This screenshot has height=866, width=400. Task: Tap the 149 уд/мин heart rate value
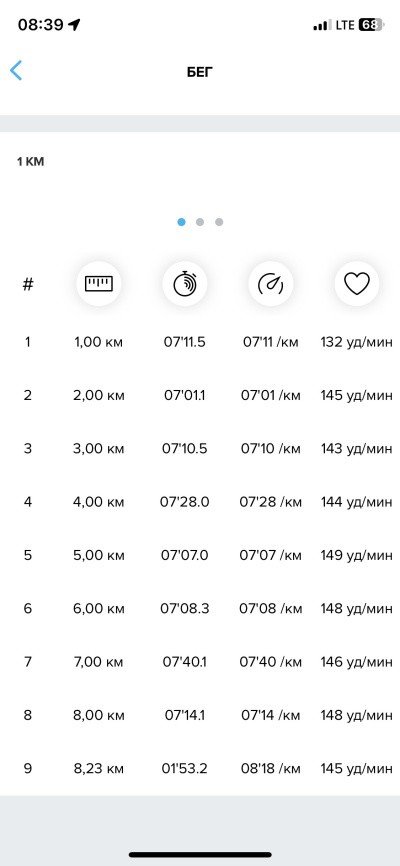point(357,555)
